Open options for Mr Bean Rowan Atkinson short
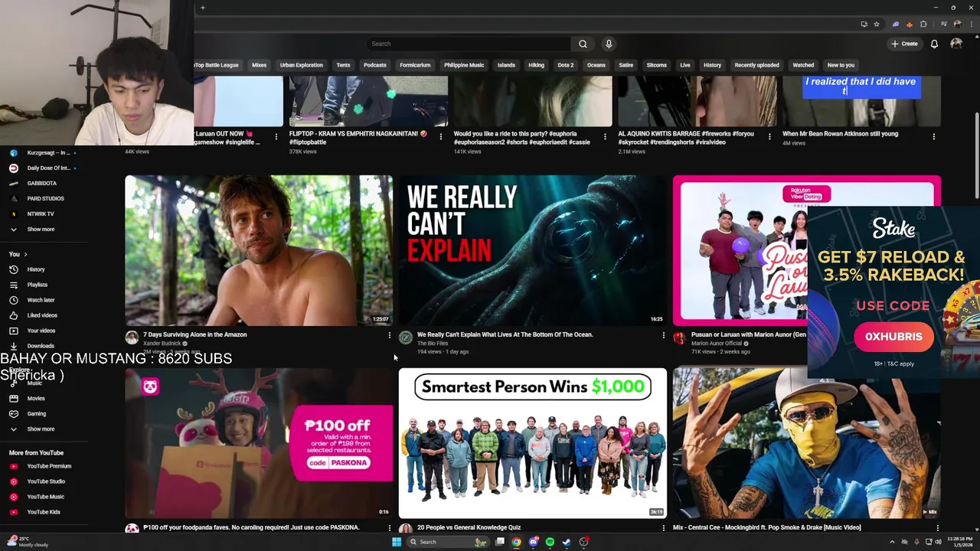The image size is (980, 551). click(934, 136)
